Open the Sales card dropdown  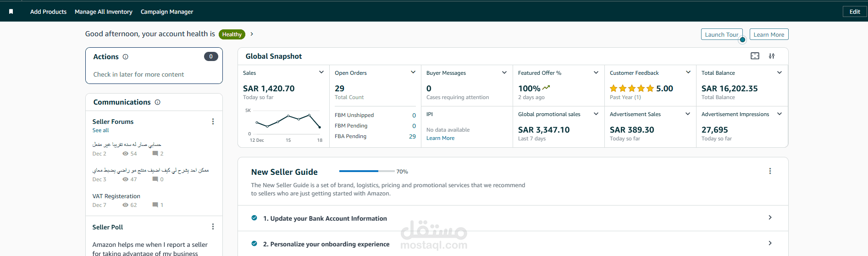[x=321, y=72]
